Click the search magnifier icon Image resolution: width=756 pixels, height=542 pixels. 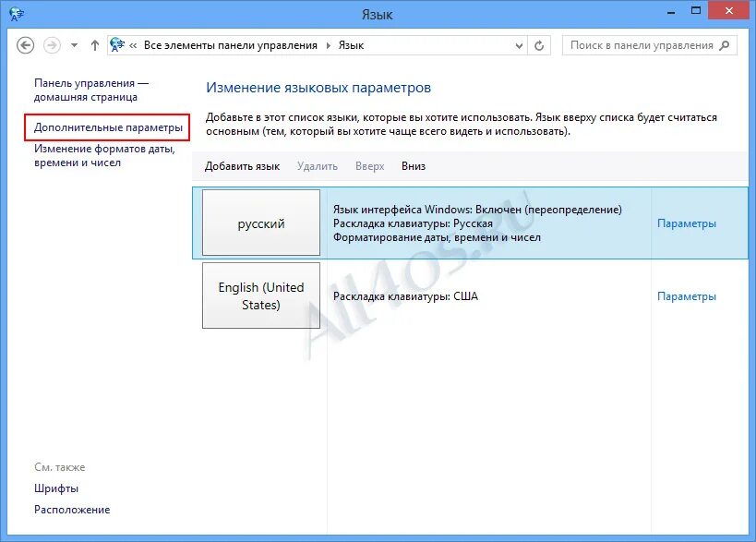[724, 45]
